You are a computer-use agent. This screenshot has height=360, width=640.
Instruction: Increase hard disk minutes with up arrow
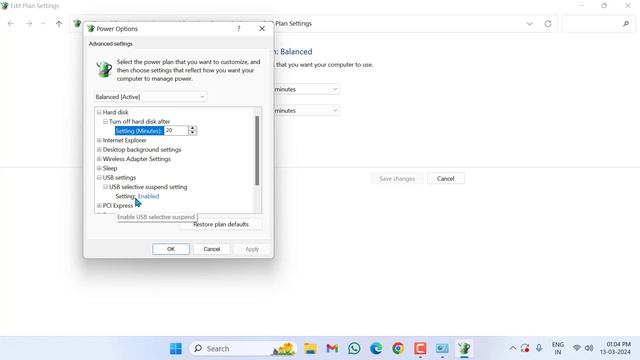(x=192, y=128)
